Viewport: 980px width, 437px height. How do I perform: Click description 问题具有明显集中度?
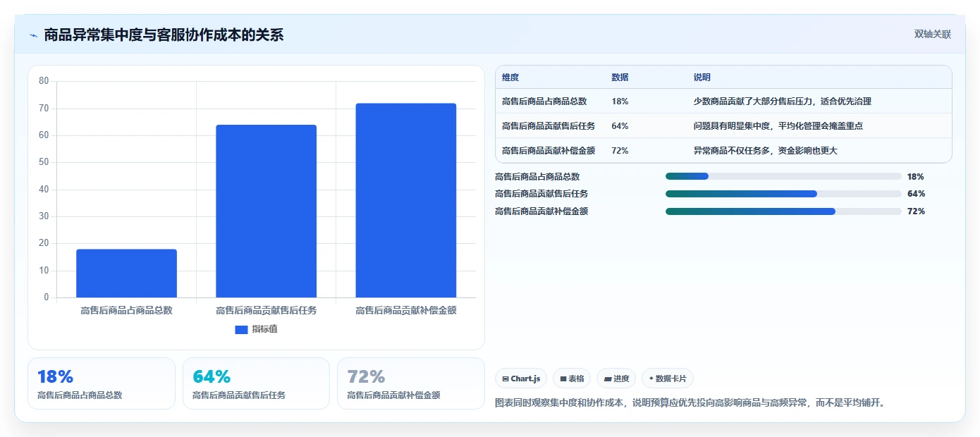731,126
